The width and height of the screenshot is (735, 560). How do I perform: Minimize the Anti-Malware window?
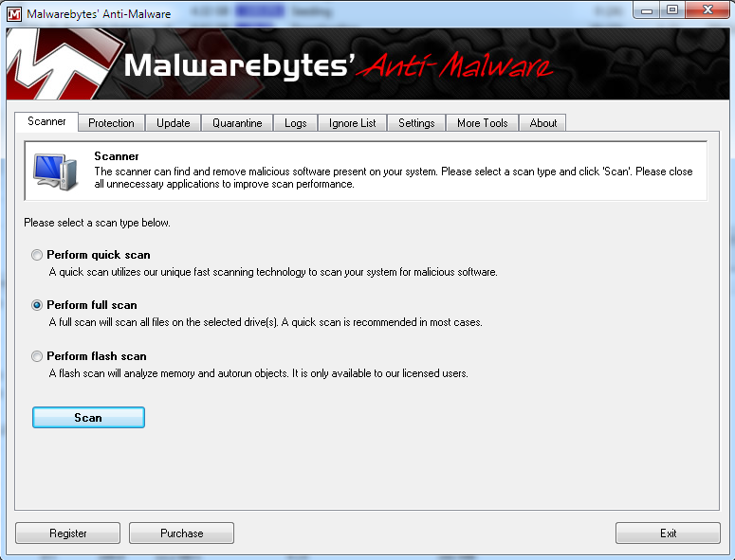click(x=647, y=9)
